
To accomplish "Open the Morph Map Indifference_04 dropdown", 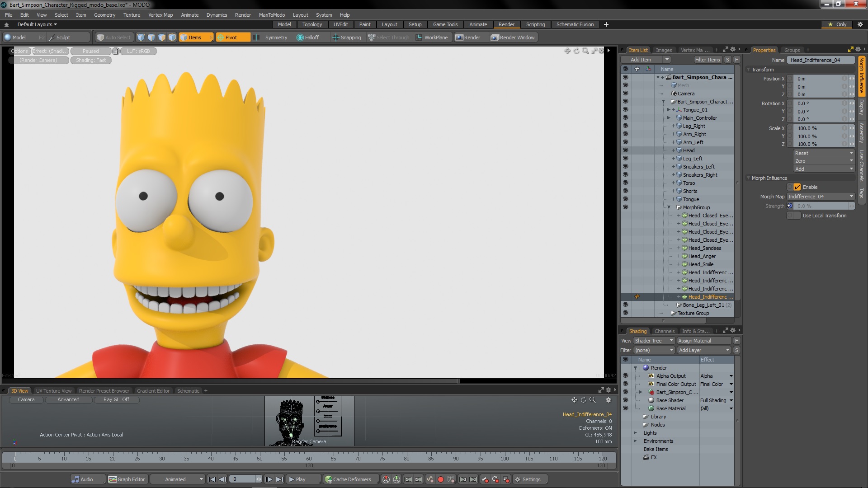I will point(821,197).
